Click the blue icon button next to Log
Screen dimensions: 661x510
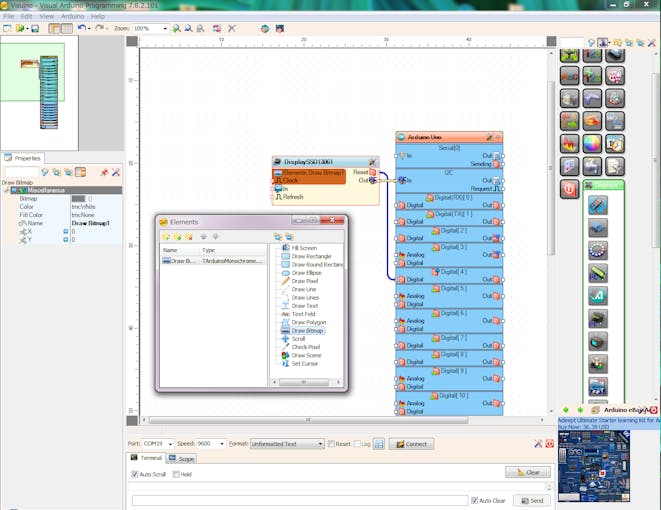[x=379, y=444]
